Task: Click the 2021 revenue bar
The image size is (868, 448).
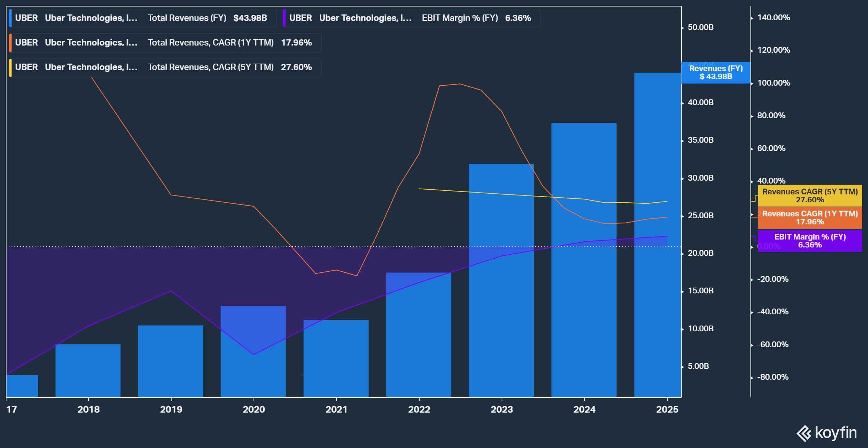Action: pyautogui.click(x=336, y=358)
